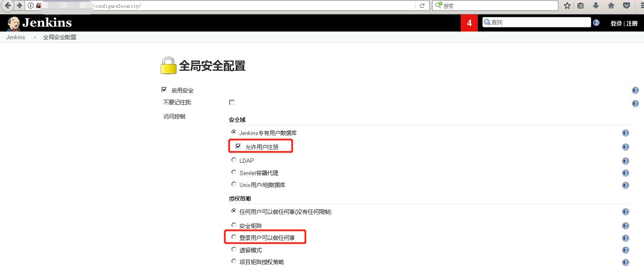
Task: Click the 登录 link in the header
Action: click(x=616, y=23)
